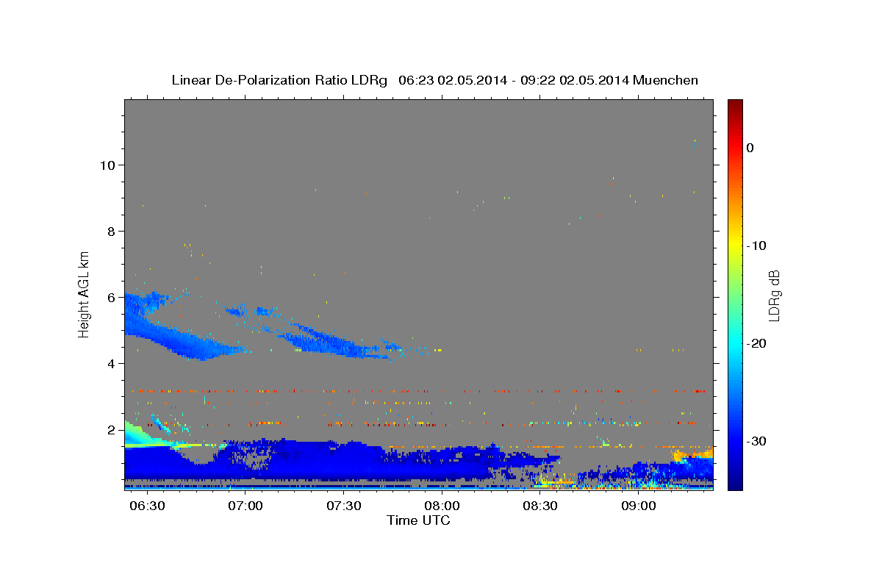Screen dimensions: 882x588
Task: Click the 'Time UTC' axis label
Action: [418, 520]
